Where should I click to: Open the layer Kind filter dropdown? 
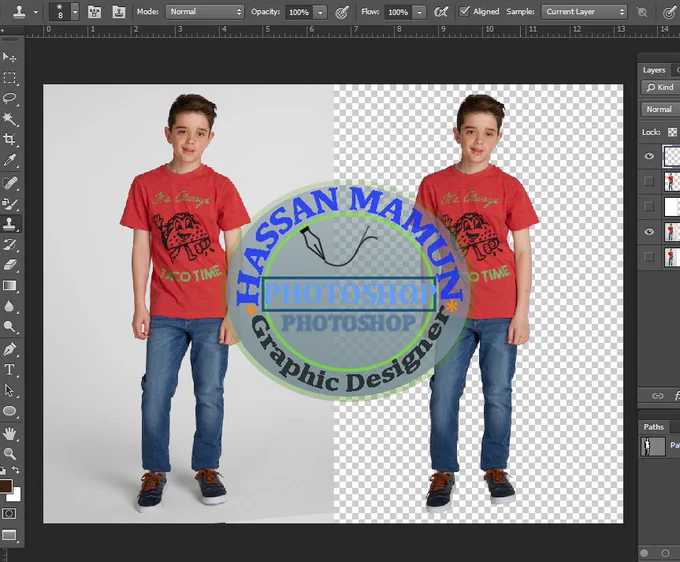click(x=660, y=87)
